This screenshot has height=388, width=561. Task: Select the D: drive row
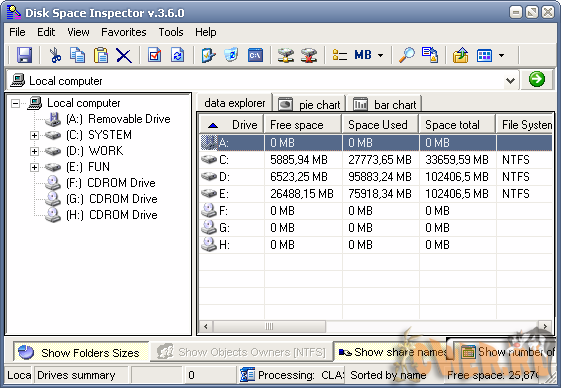coord(376,177)
